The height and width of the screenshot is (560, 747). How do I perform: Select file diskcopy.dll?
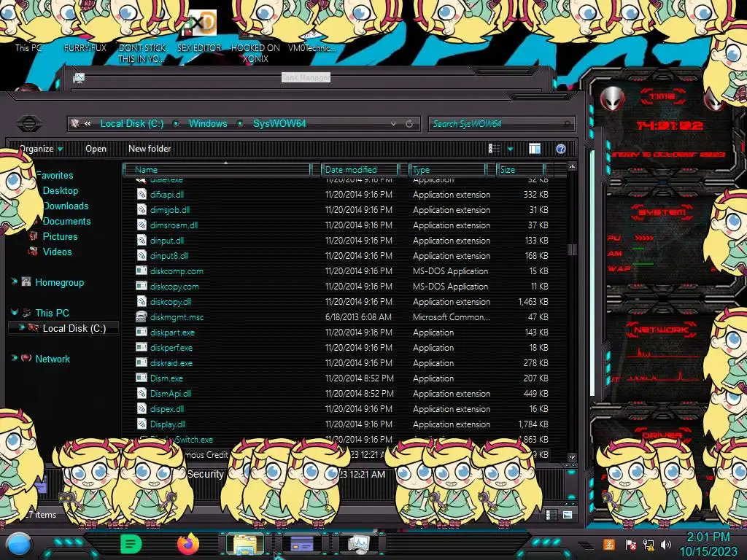[171, 301]
